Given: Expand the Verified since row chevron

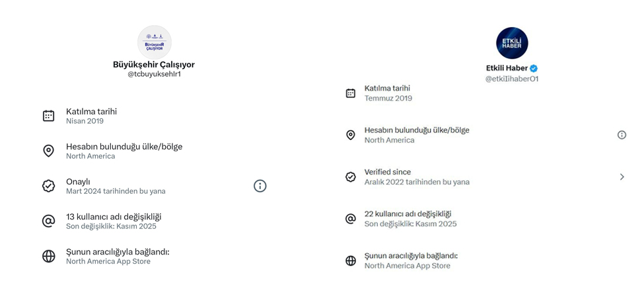Looking at the screenshot, I should click(x=622, y=176).
